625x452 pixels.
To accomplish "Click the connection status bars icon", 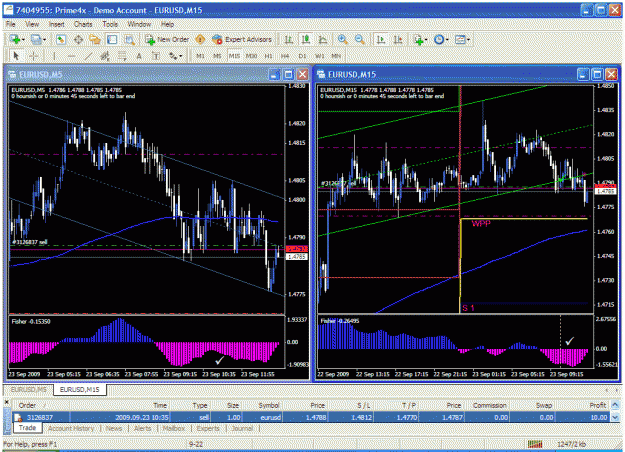I will tap(535, 444).
